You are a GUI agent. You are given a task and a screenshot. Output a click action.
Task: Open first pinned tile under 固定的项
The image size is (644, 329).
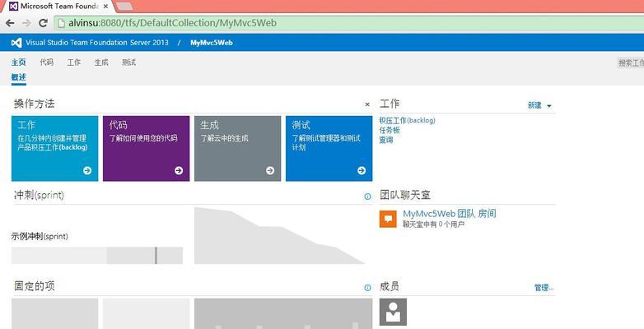54,313
